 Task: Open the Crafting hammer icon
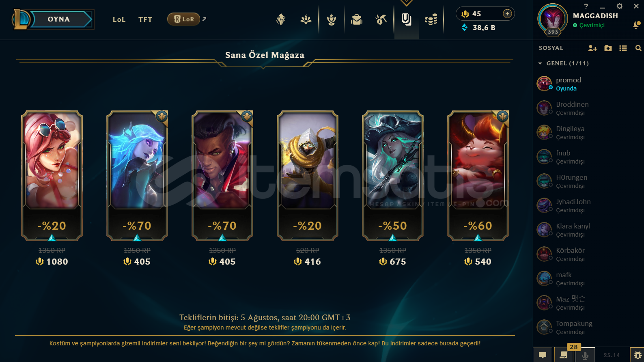[381, 19]
